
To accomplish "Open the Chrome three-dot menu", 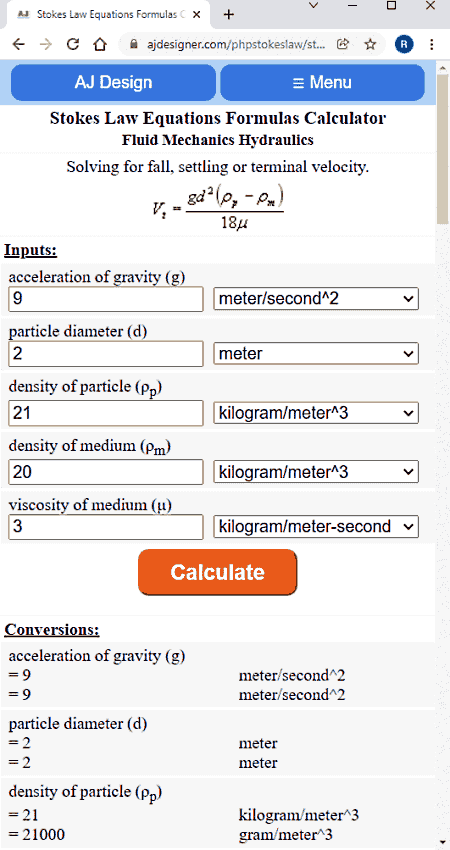I will 432,44.
